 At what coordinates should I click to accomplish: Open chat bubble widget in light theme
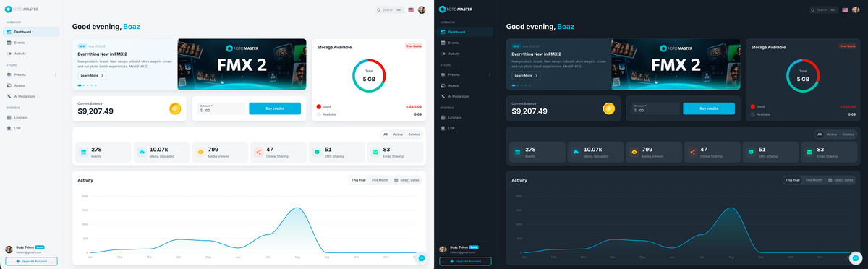[422, 258]
